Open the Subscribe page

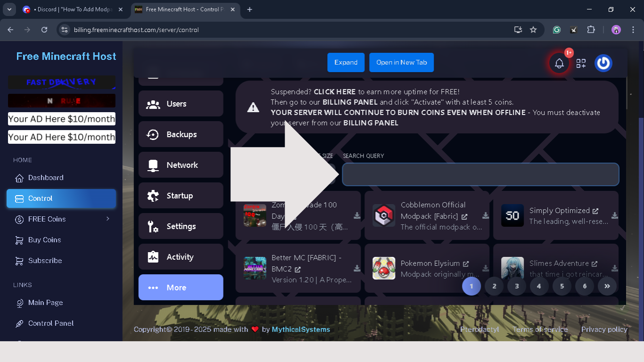click(x=61, y=261)
